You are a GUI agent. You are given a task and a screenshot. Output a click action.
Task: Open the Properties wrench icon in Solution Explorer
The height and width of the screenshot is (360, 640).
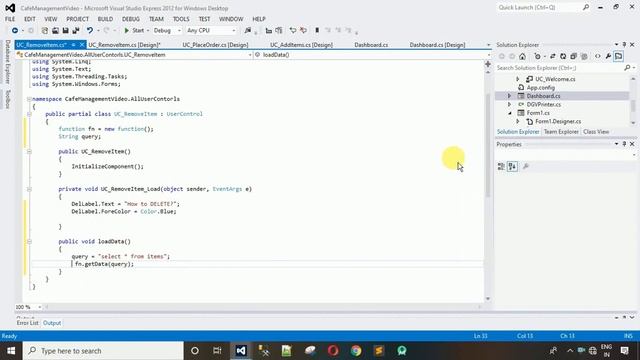point(608,56)
